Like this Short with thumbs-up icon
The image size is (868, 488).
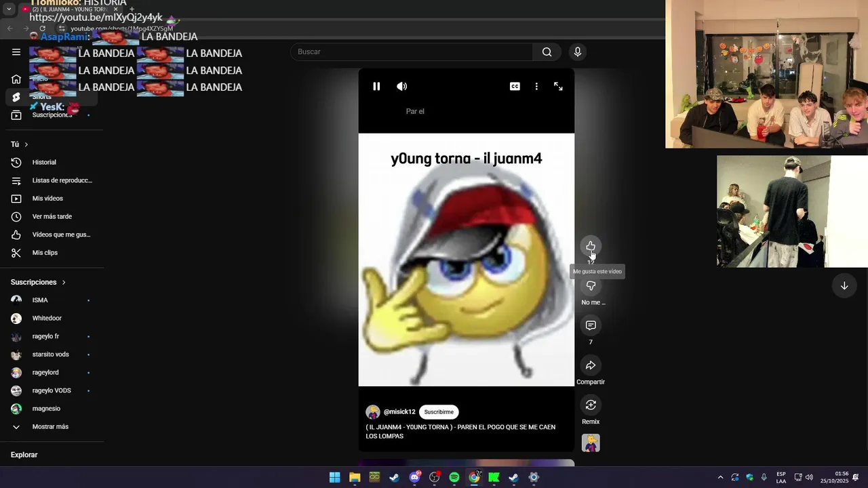coord(591,246)
